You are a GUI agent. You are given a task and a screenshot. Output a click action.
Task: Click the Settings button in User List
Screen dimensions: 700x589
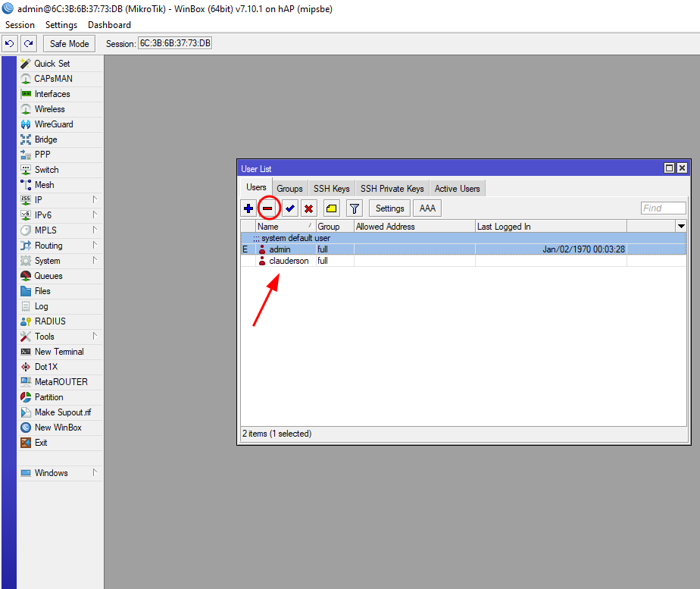389,208
